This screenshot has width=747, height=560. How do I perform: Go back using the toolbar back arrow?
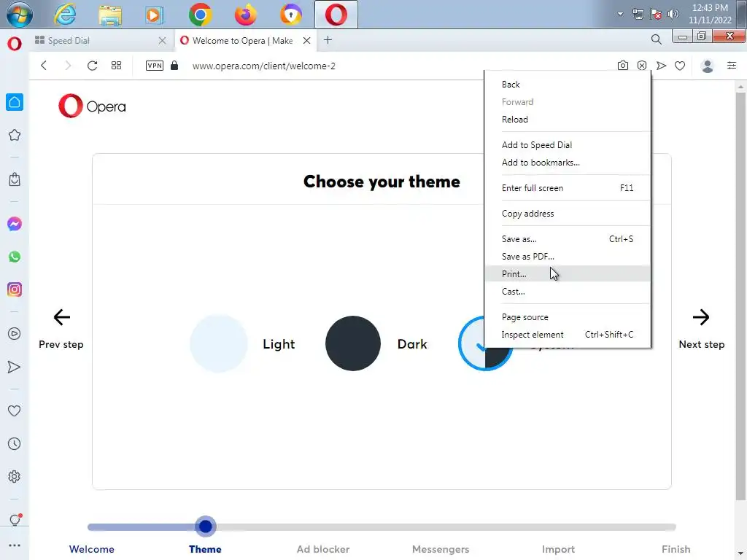pos(44,66)
